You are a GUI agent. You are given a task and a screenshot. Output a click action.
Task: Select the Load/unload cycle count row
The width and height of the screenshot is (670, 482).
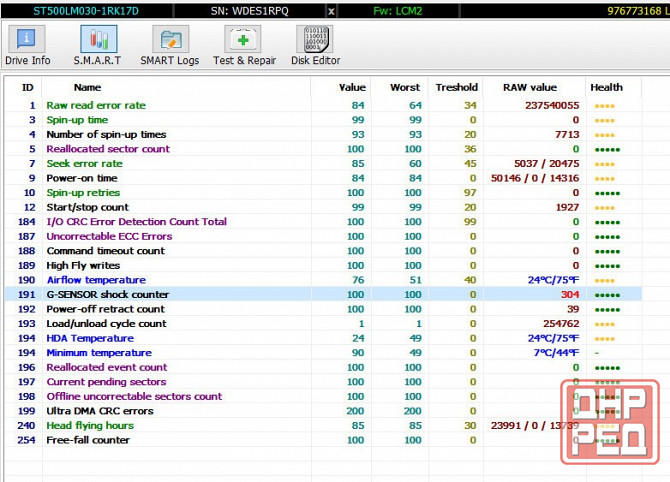click(x=323, y=323)
